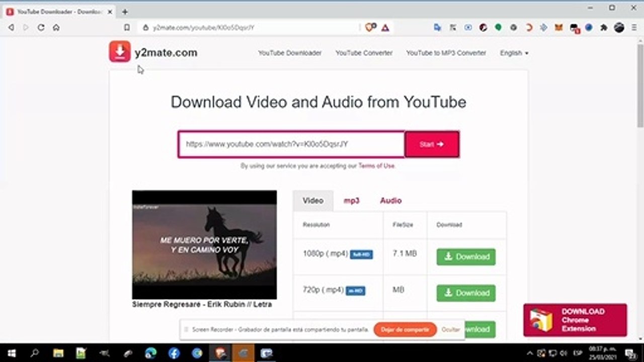Reload the current y2mate page
644x362 pixels.
point(41,28)
